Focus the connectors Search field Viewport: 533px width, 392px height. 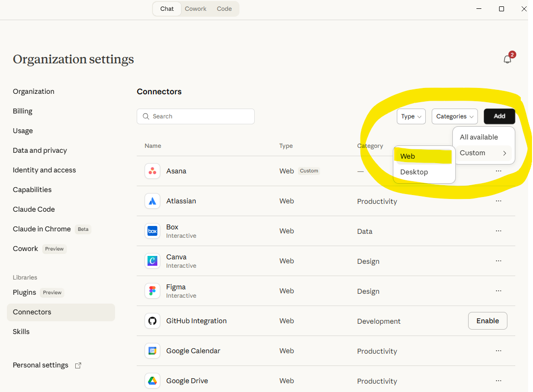click(196, 116)
